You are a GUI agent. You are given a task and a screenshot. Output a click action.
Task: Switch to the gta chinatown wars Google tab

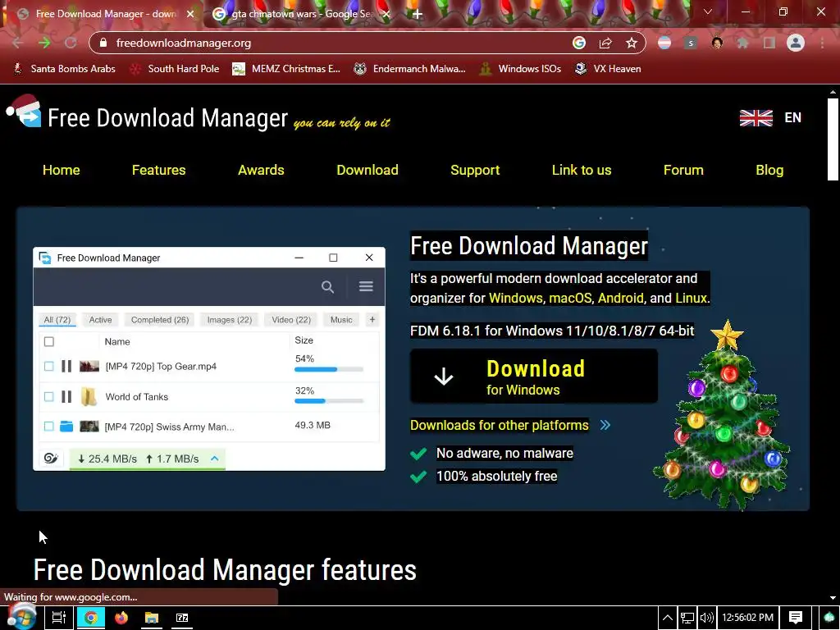click(x=302, y=14)
